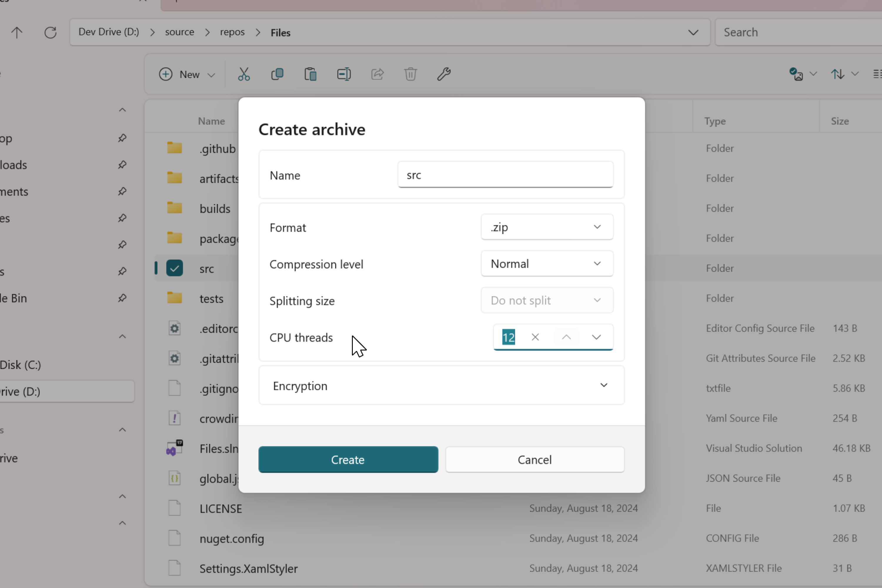Deselect the src folder checkbox

pyautogui.click(x=174, y=268)
